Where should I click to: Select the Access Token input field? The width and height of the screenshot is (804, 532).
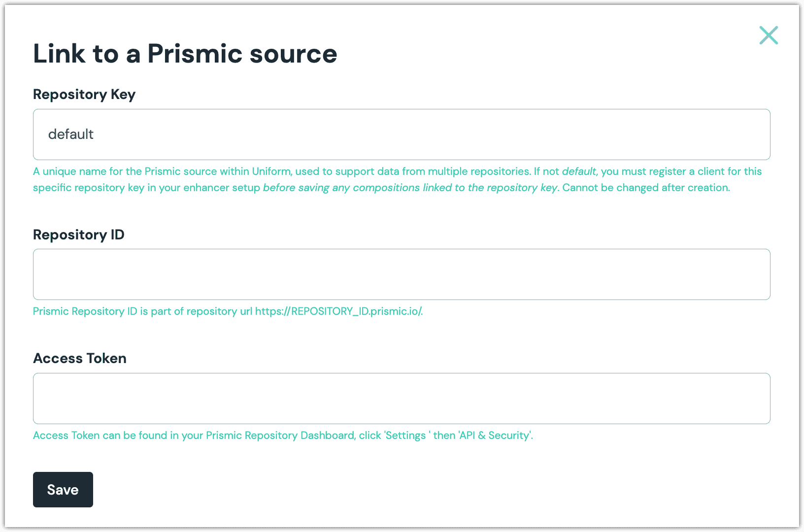click(x=402, y=399)
